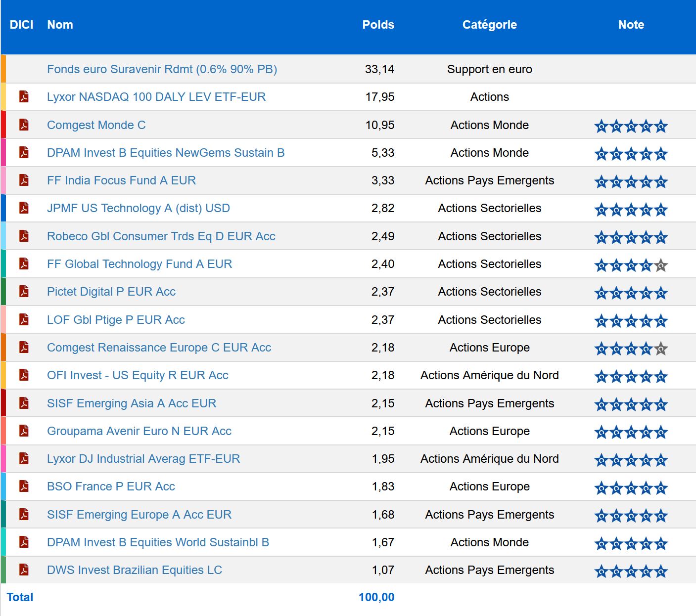Image resolution: width=696 pixels, height=616 pixels.
Task: Open Fonds euro Suravenir Rdmt link
Action: pos(162,69)
